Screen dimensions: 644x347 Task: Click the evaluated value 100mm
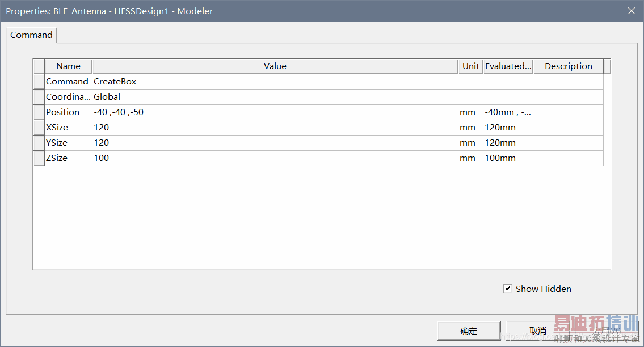point(508,158)
